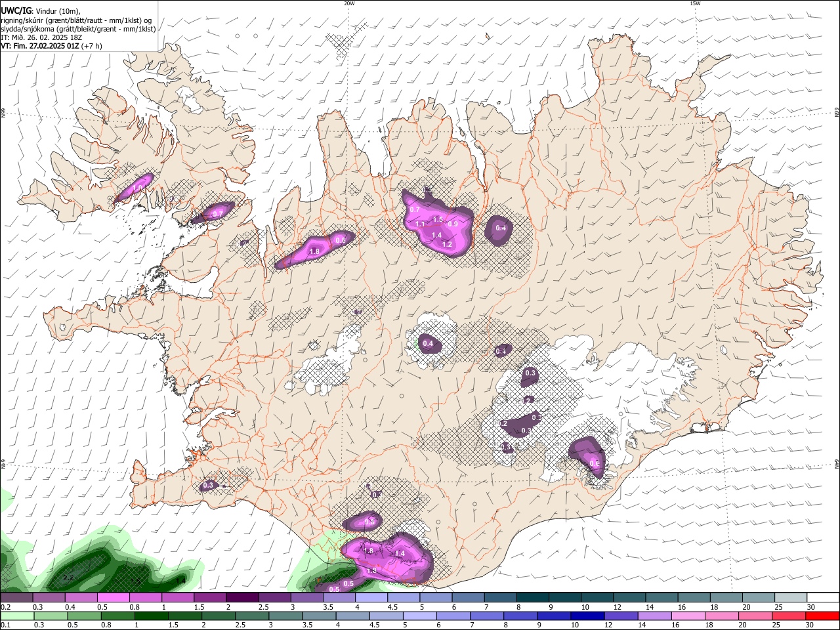The height and width of the screenshot is (630, 840).
Task: Click the '2.5' label on rain scale
Action: pyautogui.click(x=240, y=625)
